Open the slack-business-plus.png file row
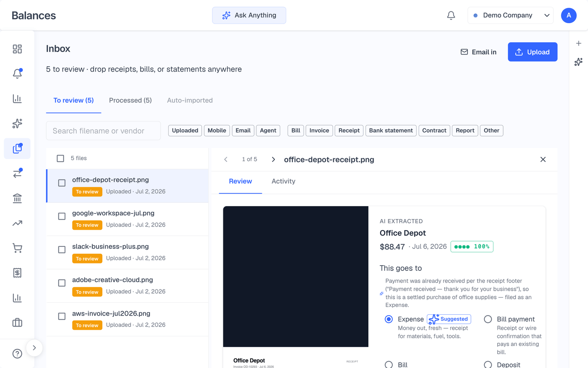This screenshot has width=588, height=368. (x=128, y=253)
